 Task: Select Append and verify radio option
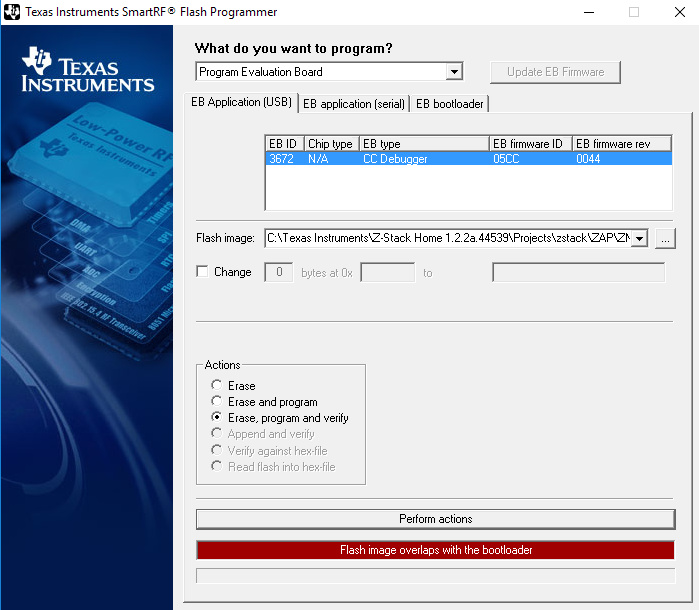tap(217, 433)
